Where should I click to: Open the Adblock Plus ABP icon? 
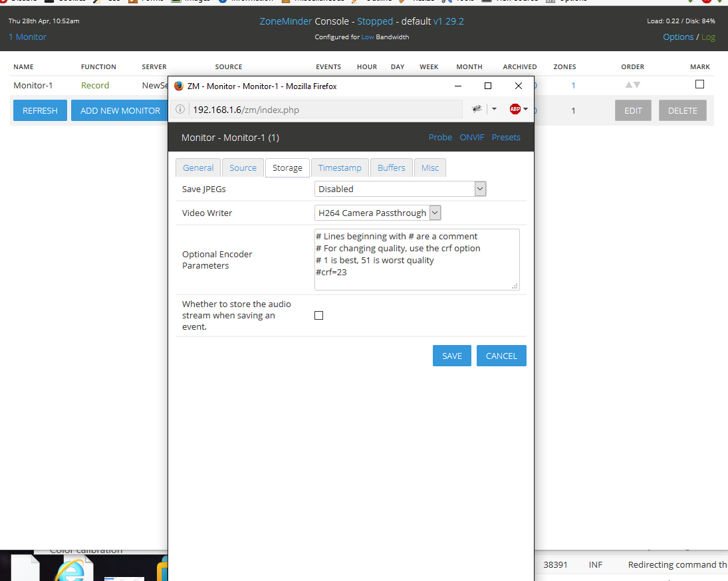coord(515,109)
